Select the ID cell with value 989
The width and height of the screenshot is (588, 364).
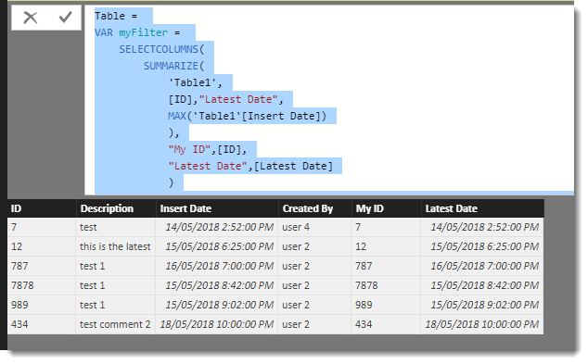(x=41, y=306)
